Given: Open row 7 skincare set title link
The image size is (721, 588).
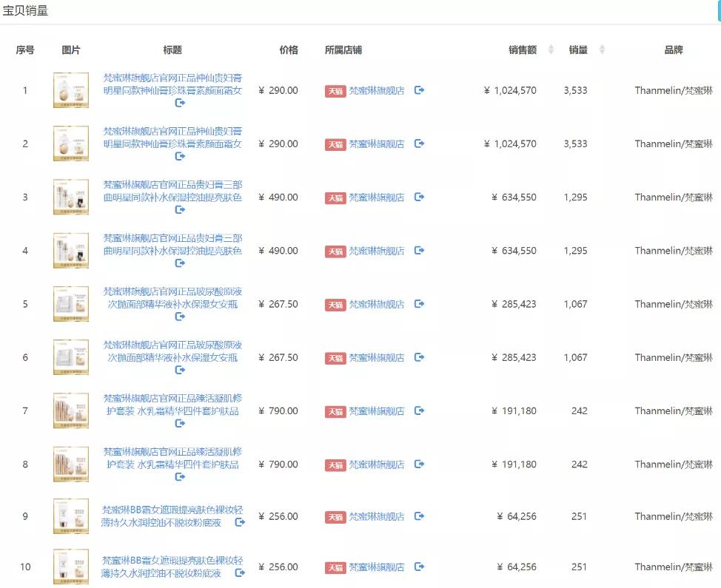Looking at the screenshot, I should point(172,405).
